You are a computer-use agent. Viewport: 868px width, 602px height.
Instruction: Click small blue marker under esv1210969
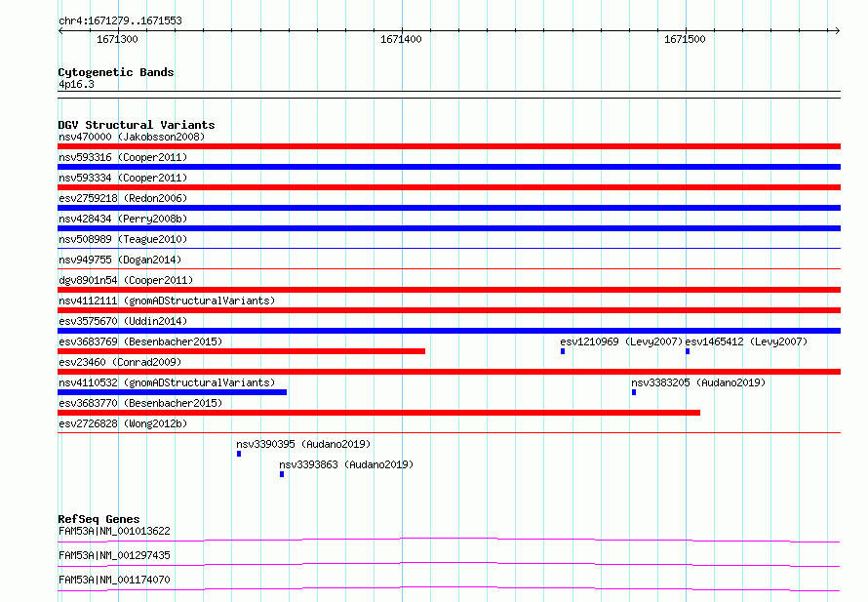coord(563,351)
